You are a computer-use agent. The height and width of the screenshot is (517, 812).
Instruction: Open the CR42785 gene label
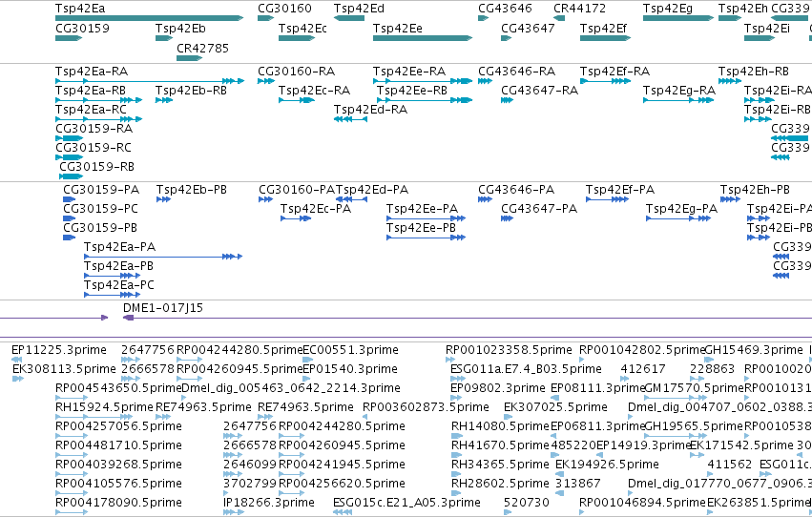(202, 48)
